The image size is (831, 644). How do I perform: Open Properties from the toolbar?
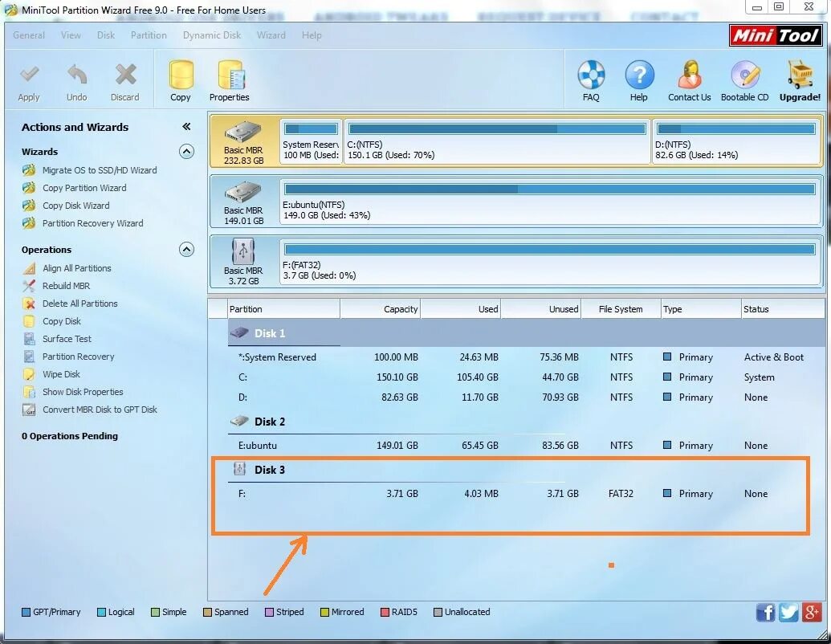[x=230, y=81]
